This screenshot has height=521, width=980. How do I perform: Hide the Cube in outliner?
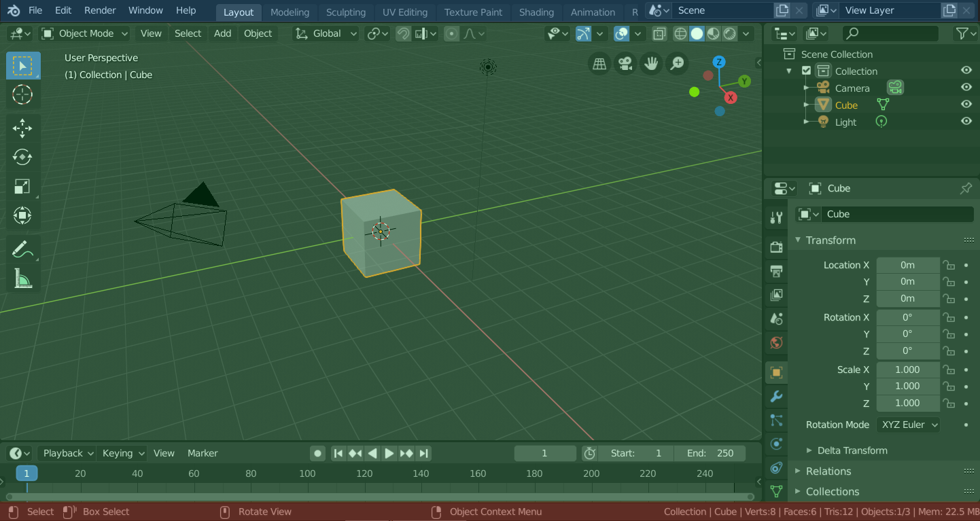pos(966,105)
